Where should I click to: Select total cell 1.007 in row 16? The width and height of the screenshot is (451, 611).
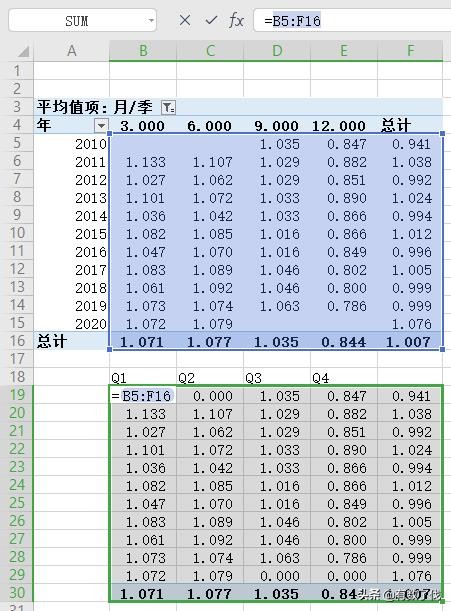point(410,342)
